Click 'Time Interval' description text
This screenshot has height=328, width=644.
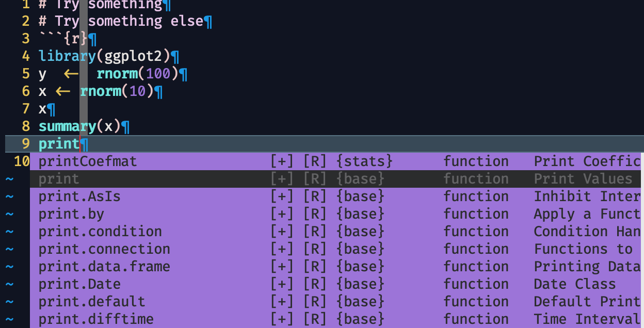click(x=587, y=319)
